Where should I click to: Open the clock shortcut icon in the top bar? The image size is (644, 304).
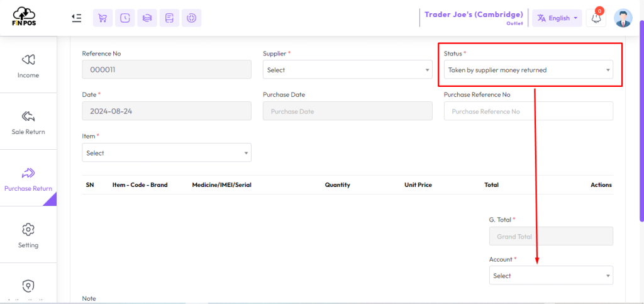(125, 18)
